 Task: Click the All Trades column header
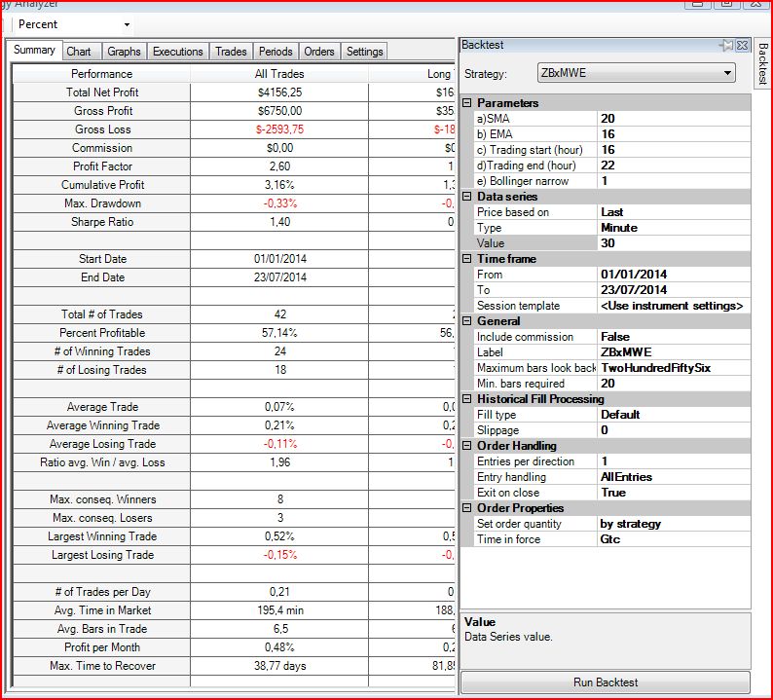tap(279, 74)
